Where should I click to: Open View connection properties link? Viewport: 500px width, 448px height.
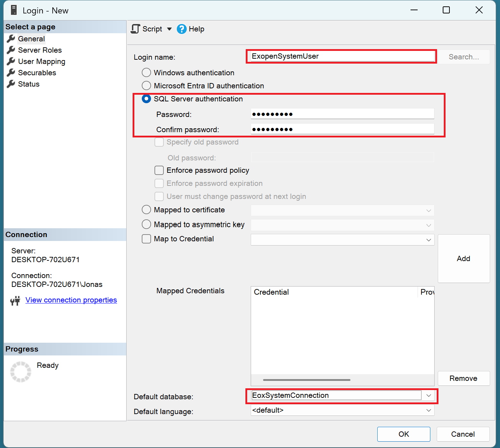[x=71, y=300]
